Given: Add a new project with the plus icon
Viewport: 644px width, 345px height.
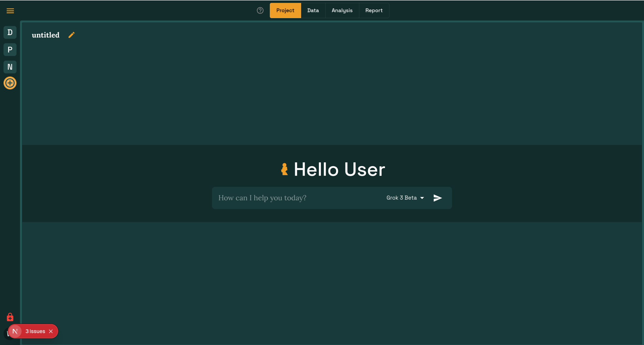Looking at the screenshot, I should [x=10, y=83].
